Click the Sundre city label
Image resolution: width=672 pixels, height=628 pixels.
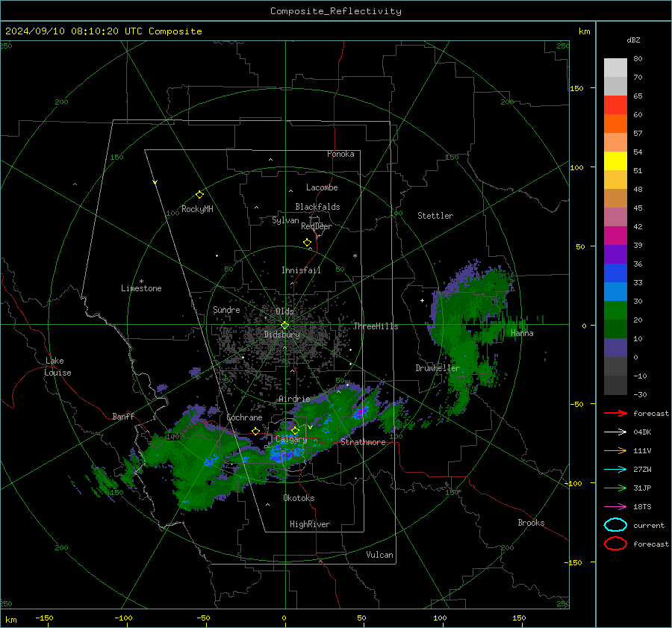pos(226,309)
